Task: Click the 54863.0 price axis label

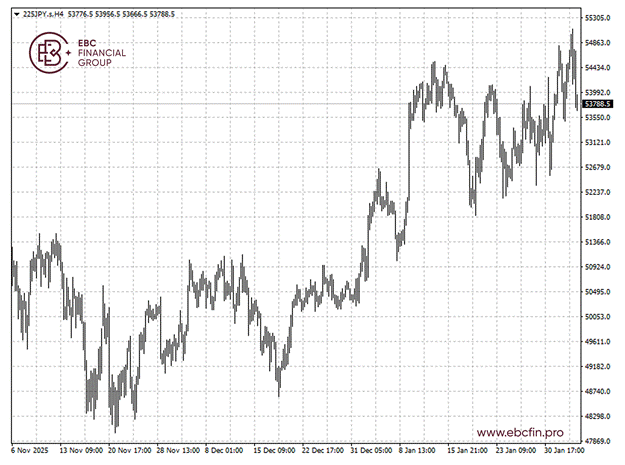Action: point(598,43)
